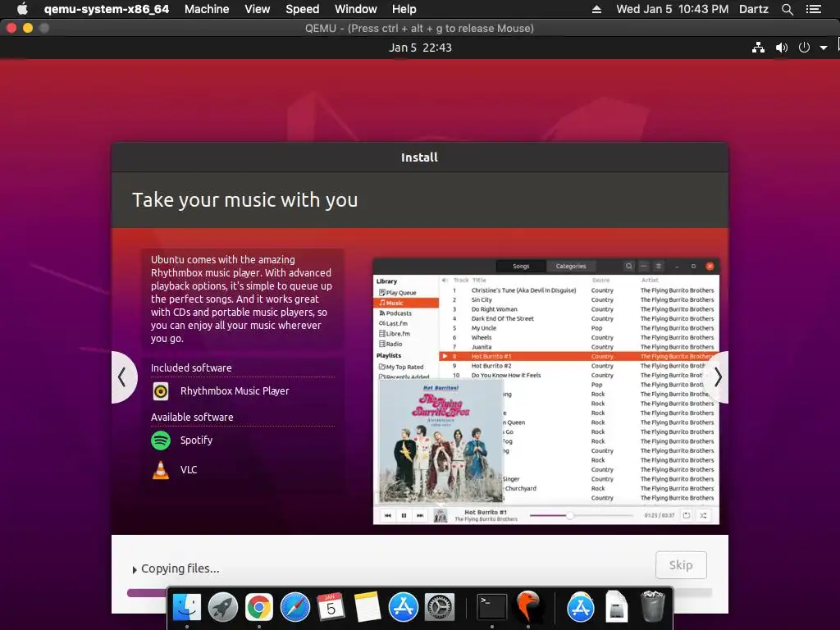Open the Ubuntu volume speaker icon

[782, 48]
